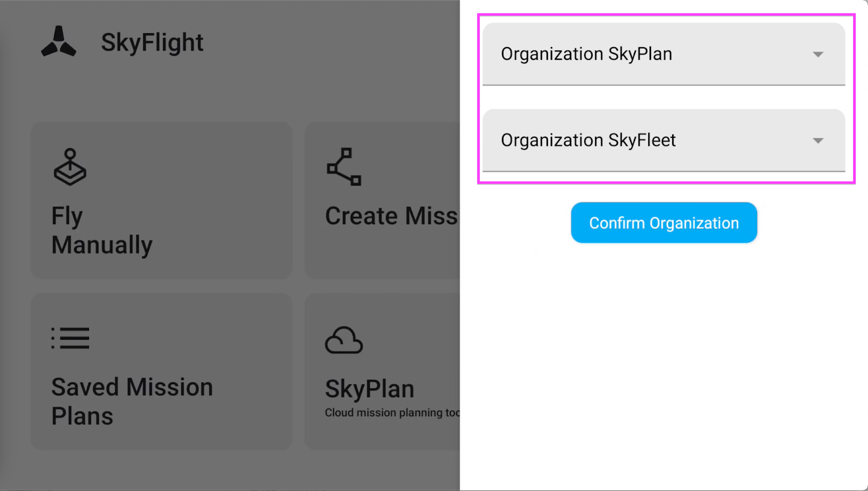The height and width of the screenshot is (491, 868).
Task: Open the list icon for Saved Mission Plans
Action: tap(70, 338)
